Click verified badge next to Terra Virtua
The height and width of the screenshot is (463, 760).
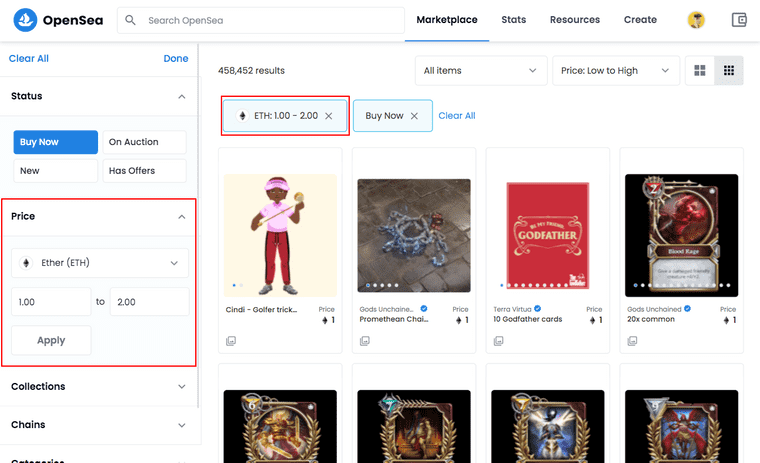coord(538,309)
